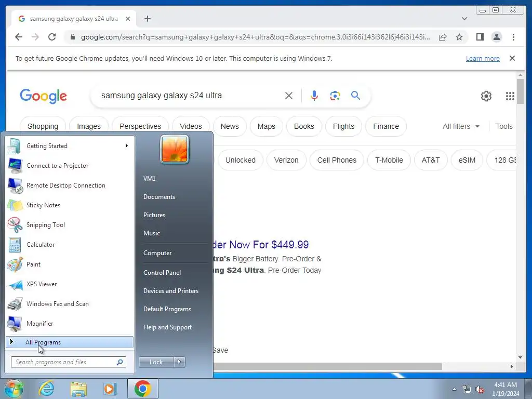This screenshot has width=532, height=399.
Task: Switch to News results
Action: 230,126
